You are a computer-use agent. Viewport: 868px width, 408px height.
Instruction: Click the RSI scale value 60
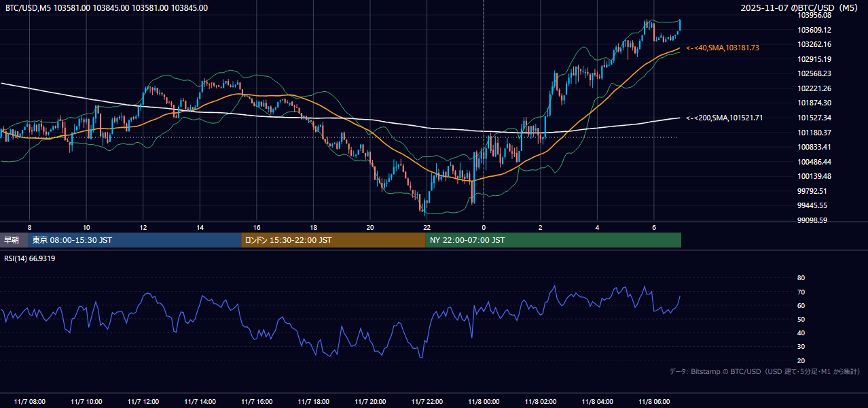pos(801,305)
